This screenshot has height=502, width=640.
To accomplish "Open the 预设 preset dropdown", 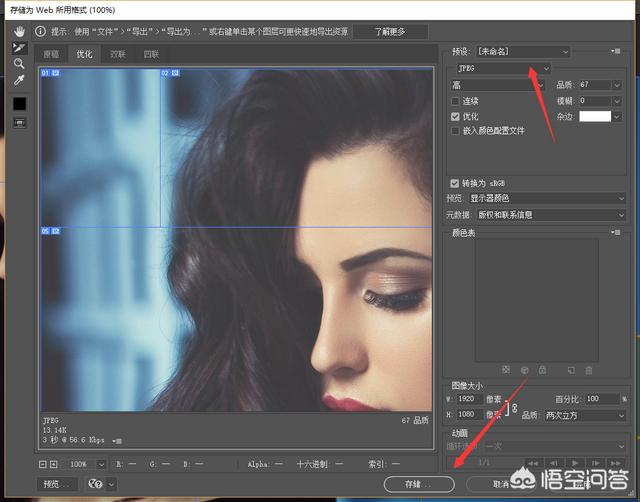I will tap(523, 51).
